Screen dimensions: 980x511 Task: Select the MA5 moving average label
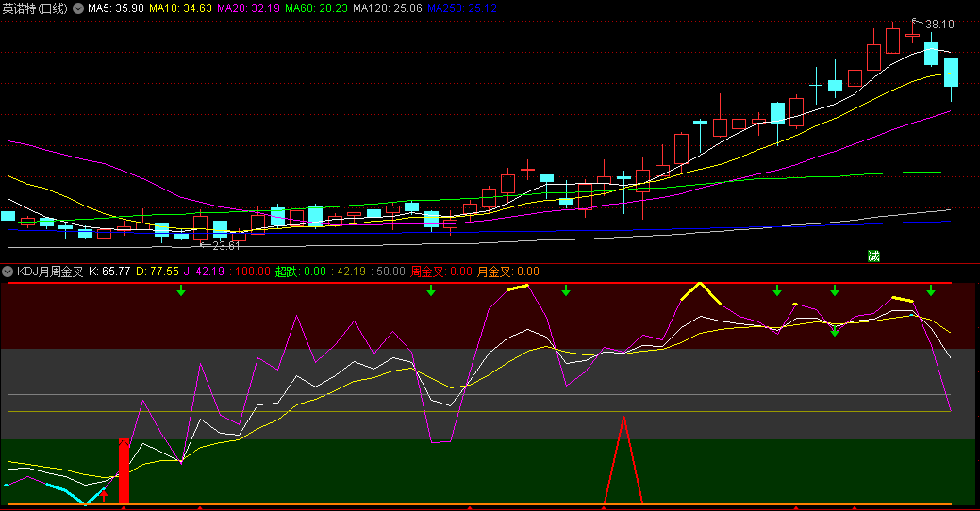116,8
